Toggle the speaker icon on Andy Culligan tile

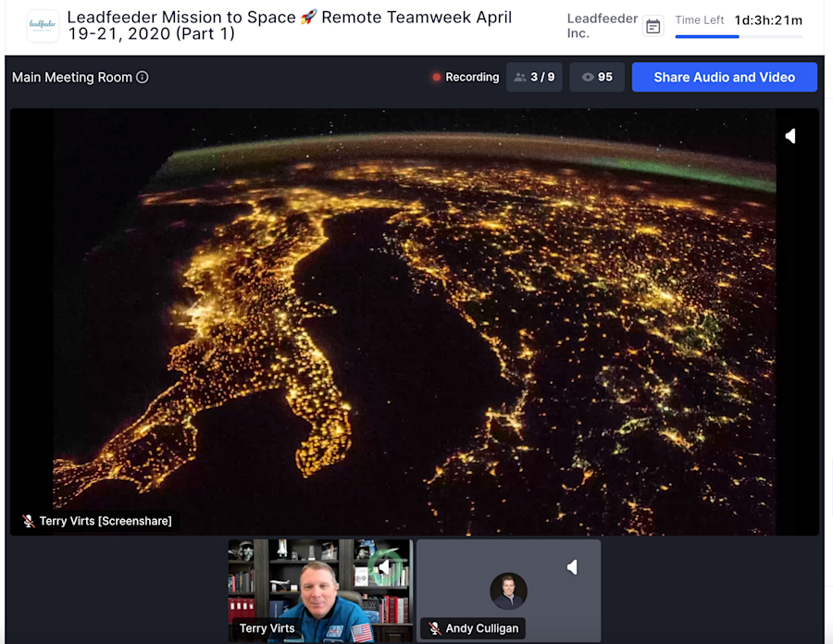point(572,566)
